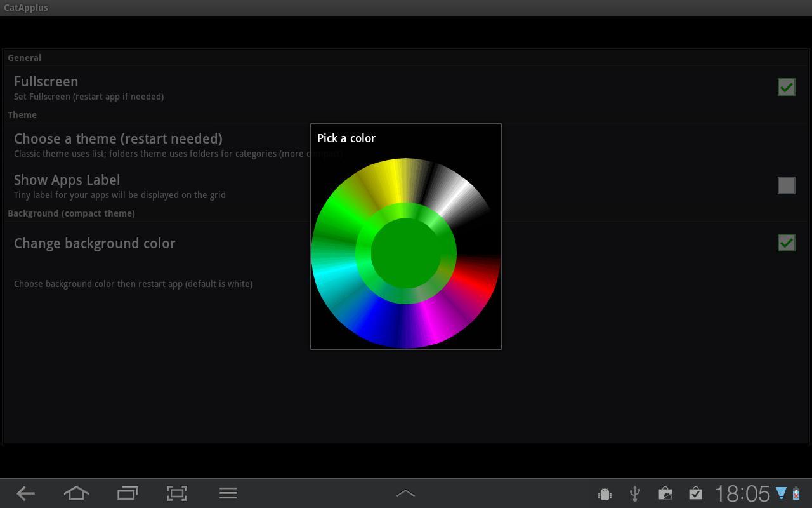Click the Theme section header
The image size is (812, 508).
[22, 115]
